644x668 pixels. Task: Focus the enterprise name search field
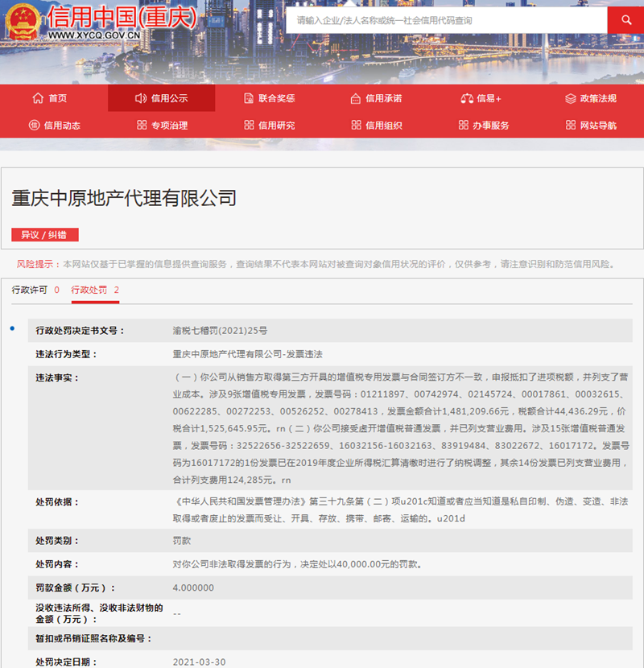click(x=446, y=20)
